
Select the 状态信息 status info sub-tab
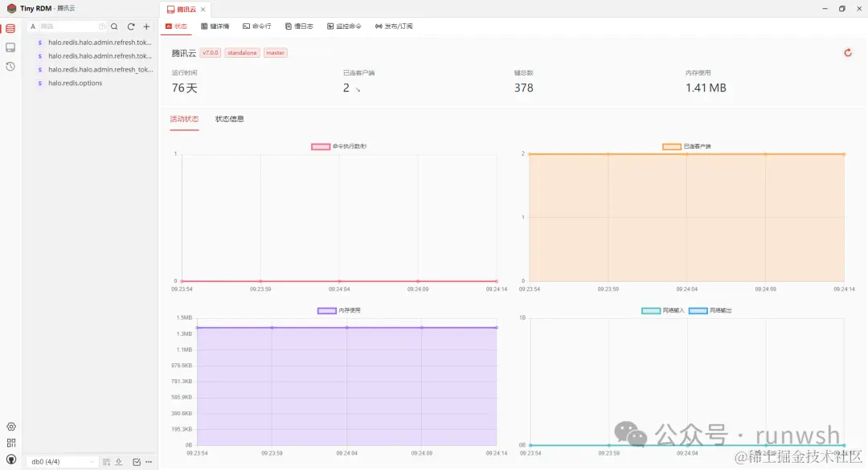230,119
